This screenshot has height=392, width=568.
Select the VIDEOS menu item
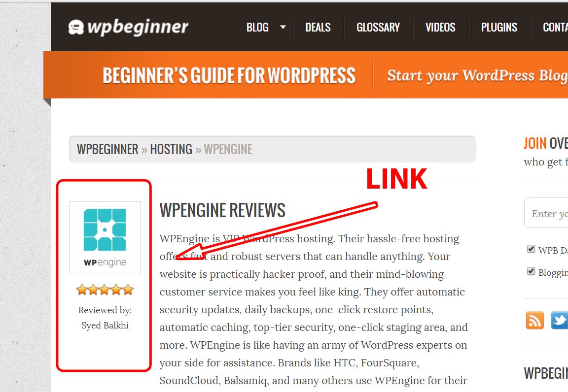coord(440,27)
